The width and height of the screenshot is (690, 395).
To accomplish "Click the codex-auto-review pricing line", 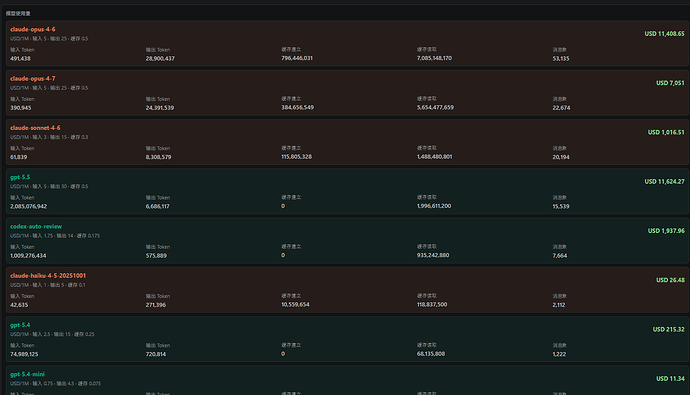I will click(x=55, y=236).
